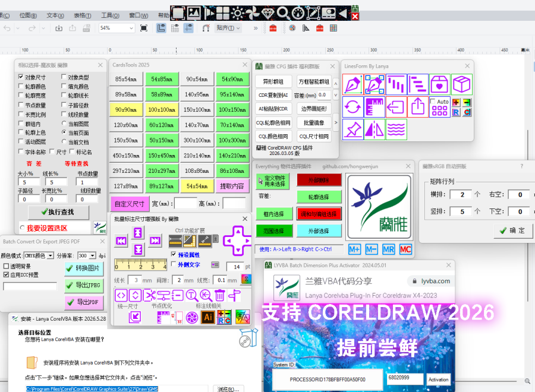Click the Undo arrow in toolbar
The width and height of the screenshot is (535, 392).
[7, 28]
